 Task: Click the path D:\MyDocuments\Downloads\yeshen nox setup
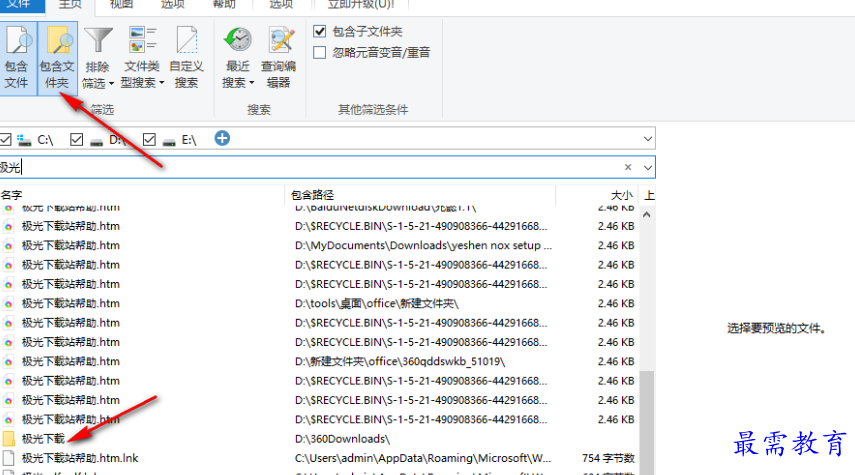tap(423, 245)
